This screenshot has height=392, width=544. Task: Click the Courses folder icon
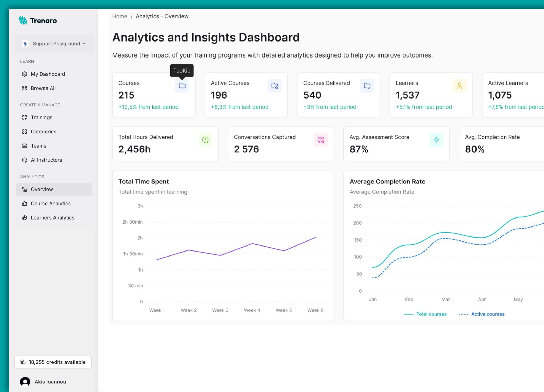[182, 86]
